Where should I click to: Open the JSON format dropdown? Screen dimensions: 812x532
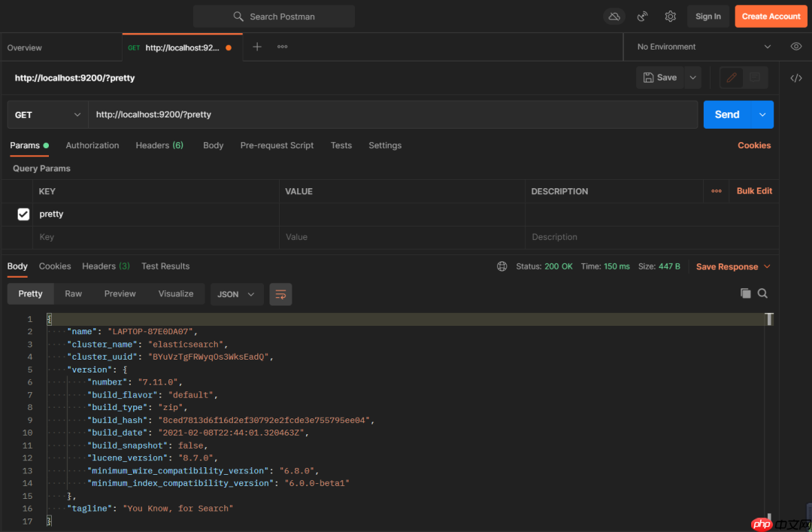point(235,294)
